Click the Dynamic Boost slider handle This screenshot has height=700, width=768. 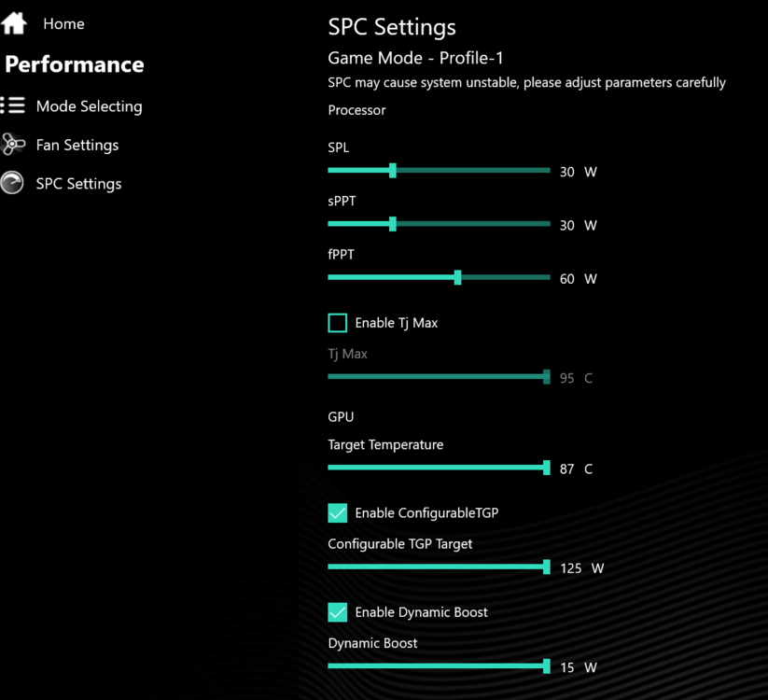coord(547,666)
